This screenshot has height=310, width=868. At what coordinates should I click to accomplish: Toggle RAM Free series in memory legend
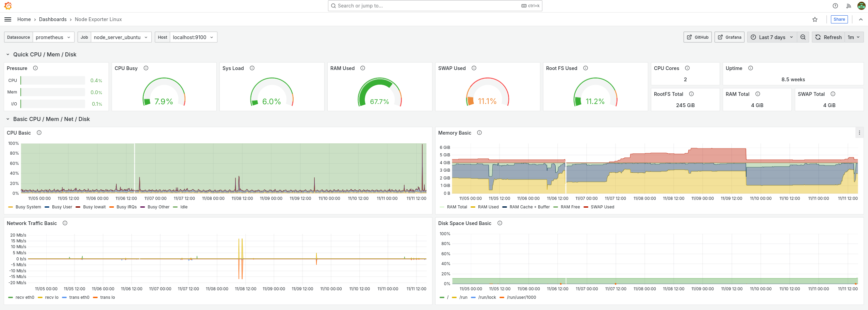click(x=570, y=207)
